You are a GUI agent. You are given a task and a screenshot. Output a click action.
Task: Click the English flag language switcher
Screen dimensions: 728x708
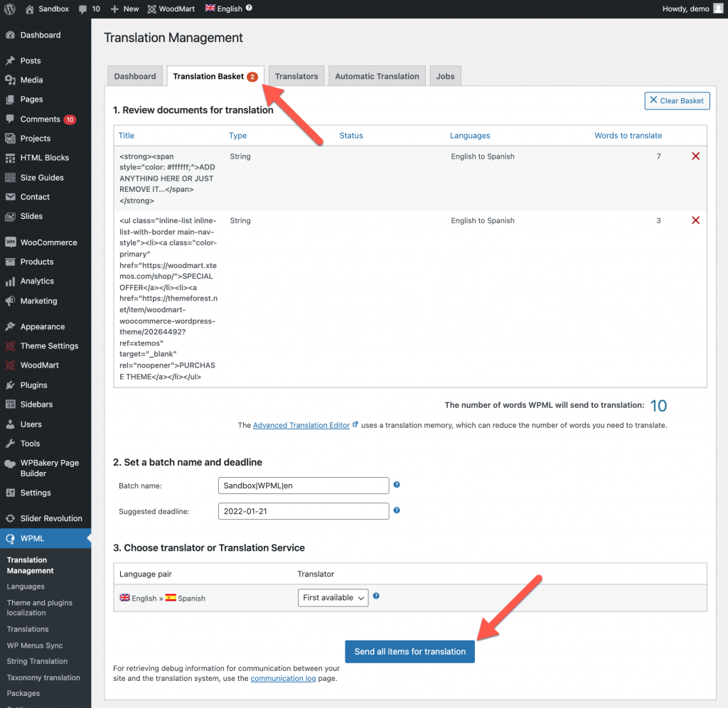(x=210, y=9)
